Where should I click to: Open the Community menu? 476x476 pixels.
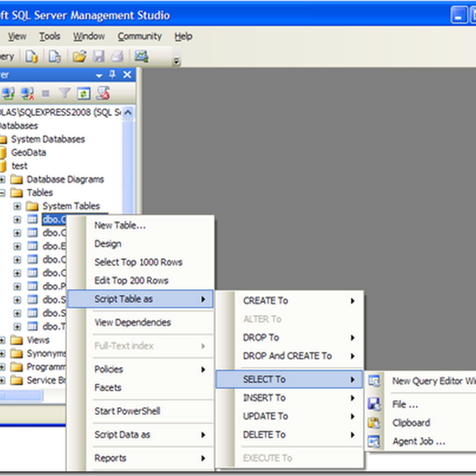tap(140, 36)
